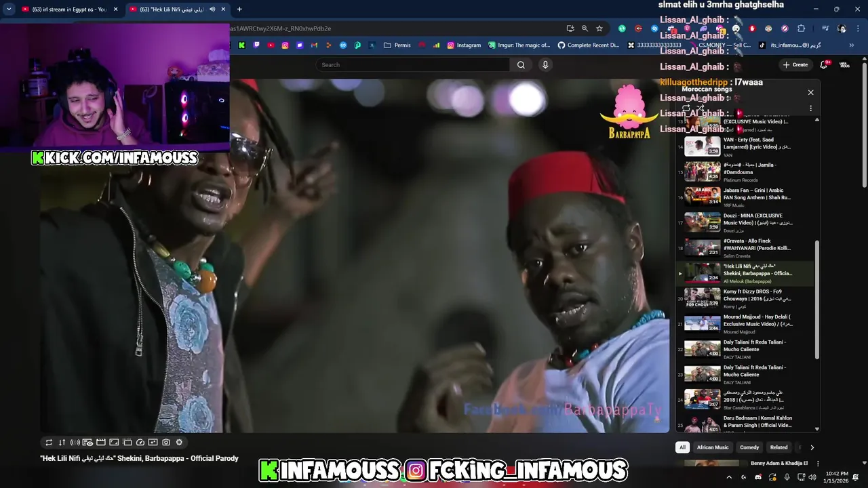Bookmark this page with the star icon

(x=599, y=28)
